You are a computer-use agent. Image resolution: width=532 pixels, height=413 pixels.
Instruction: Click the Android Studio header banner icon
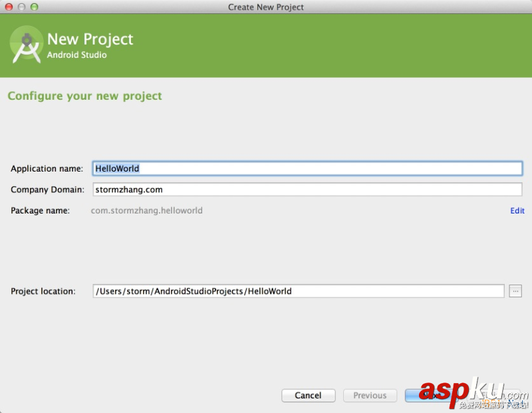(26, 44)
